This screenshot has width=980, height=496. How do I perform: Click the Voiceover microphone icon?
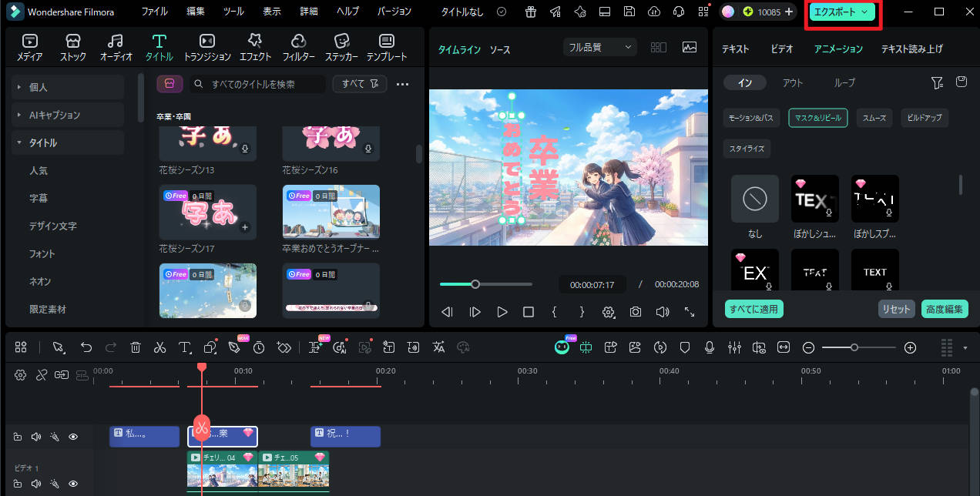(x=709, y=347)
